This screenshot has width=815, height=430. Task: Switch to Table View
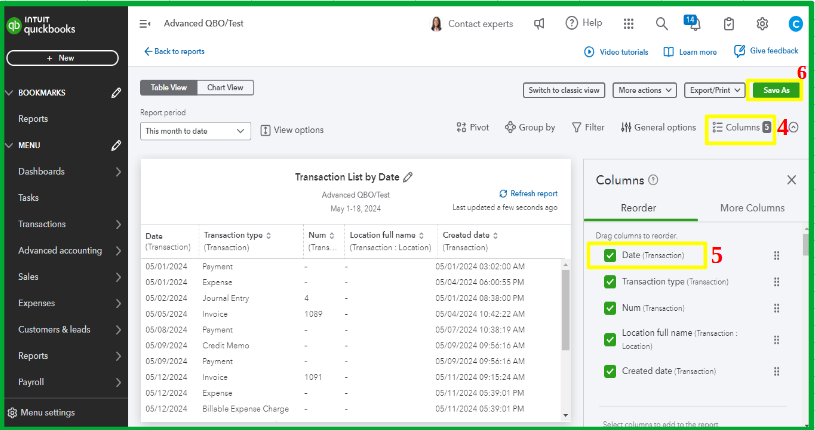(x=169, y=87)
